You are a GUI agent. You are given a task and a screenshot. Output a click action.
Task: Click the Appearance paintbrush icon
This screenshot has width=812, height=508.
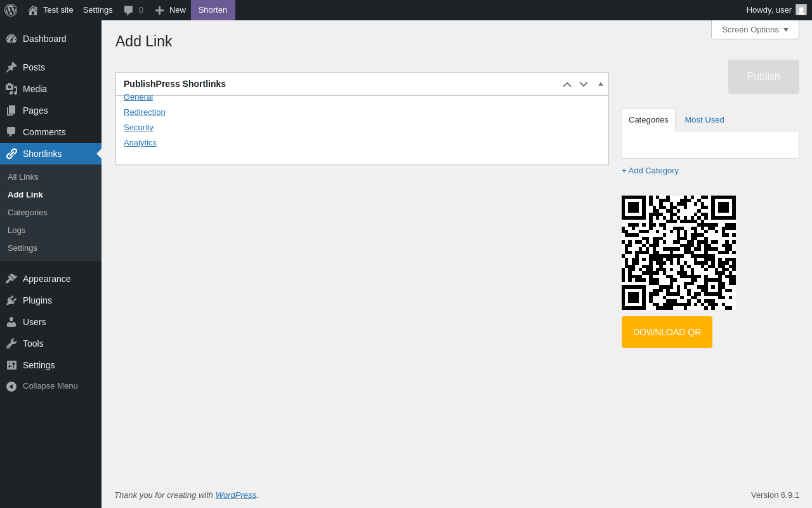11,279
